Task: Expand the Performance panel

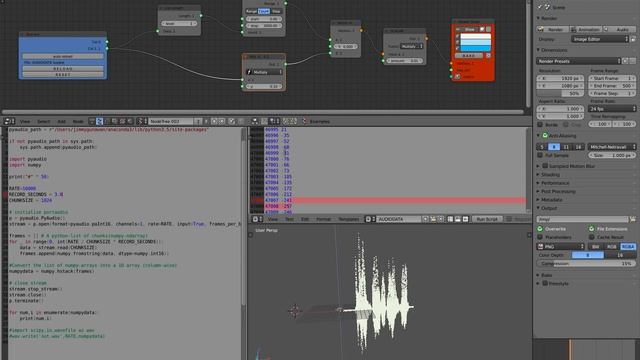Action: point(538,183)
